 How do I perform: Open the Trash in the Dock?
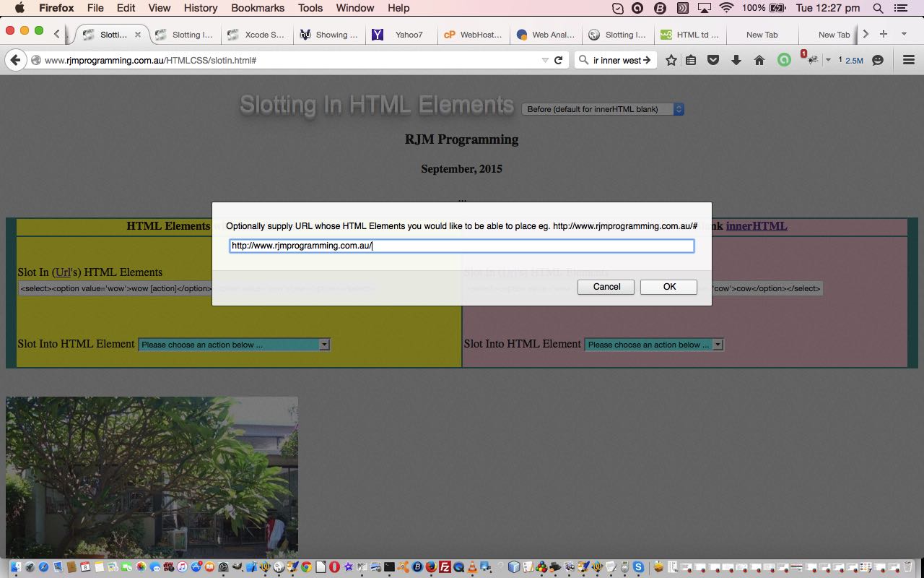(908, 567)
